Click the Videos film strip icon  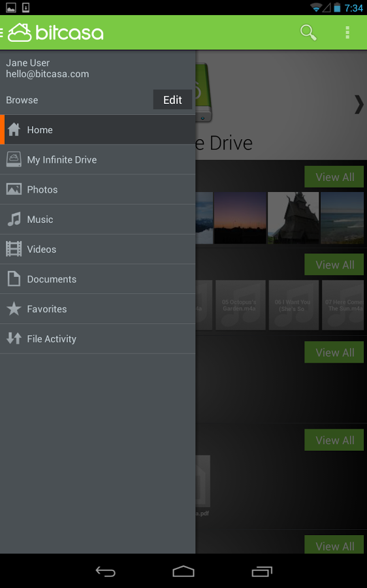(14, 249)
